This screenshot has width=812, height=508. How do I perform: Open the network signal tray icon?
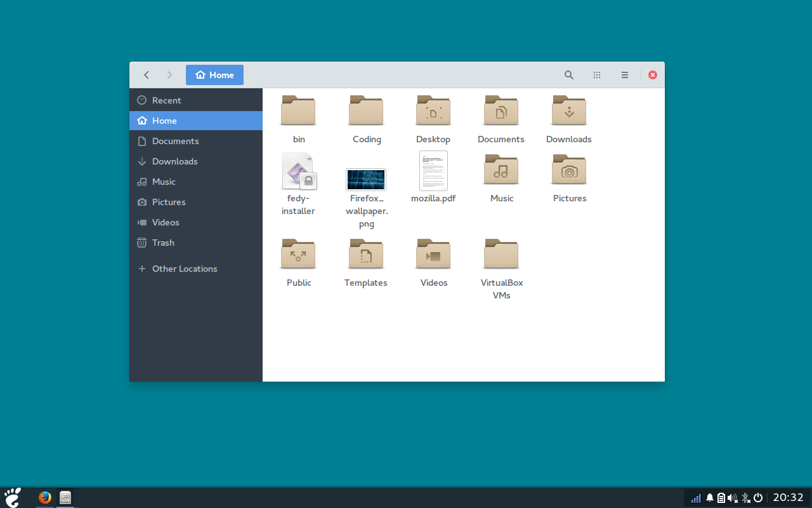pyautogui.click(x=697, y=498)
